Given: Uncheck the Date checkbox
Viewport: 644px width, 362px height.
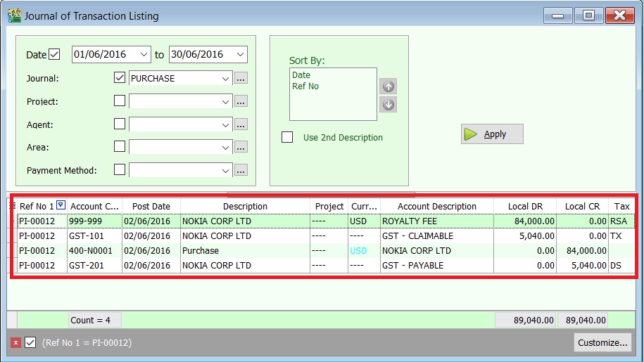Looking at the screenshot, I should [54, 54].
